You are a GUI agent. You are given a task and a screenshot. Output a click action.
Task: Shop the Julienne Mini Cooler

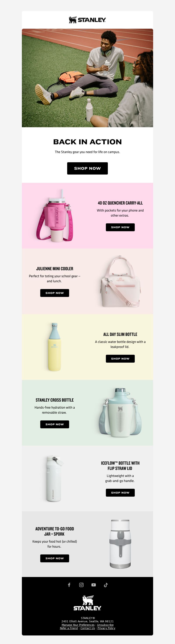[x=55, y=293]
